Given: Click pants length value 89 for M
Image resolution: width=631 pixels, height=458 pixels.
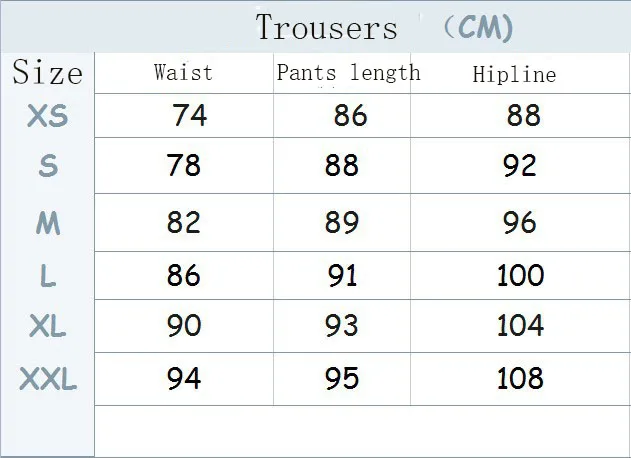Looking at the screenshot, I should point(342,222).
